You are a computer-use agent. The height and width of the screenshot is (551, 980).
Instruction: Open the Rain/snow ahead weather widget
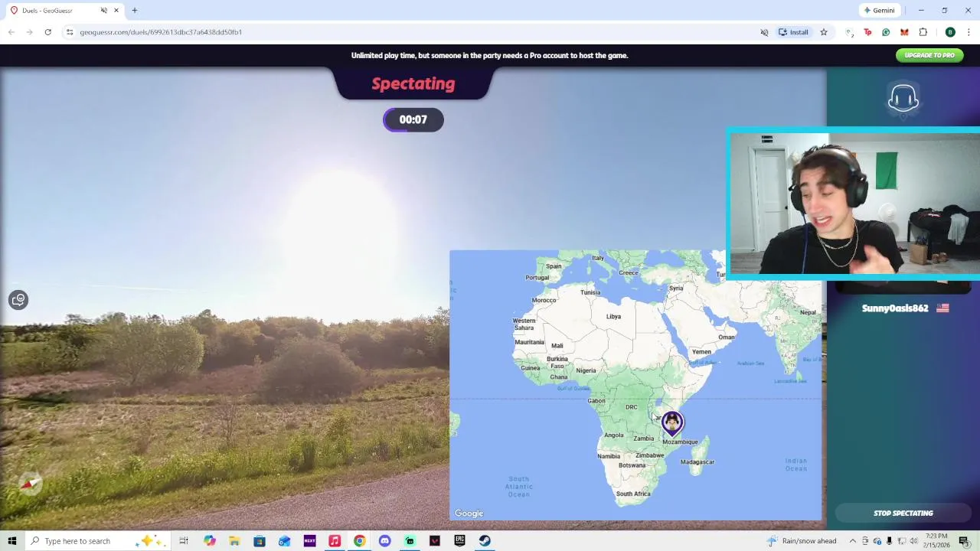[x=802, y=541]
